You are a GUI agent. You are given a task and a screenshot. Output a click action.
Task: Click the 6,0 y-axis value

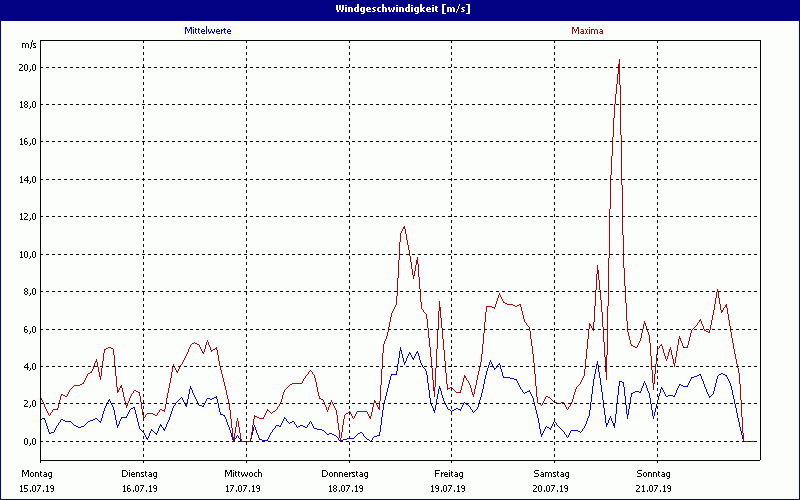29,329
